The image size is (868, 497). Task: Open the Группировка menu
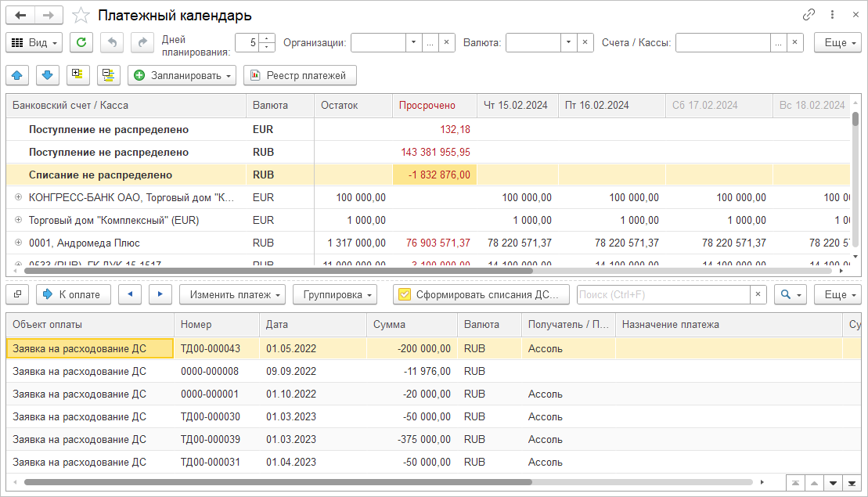(334, 295)
